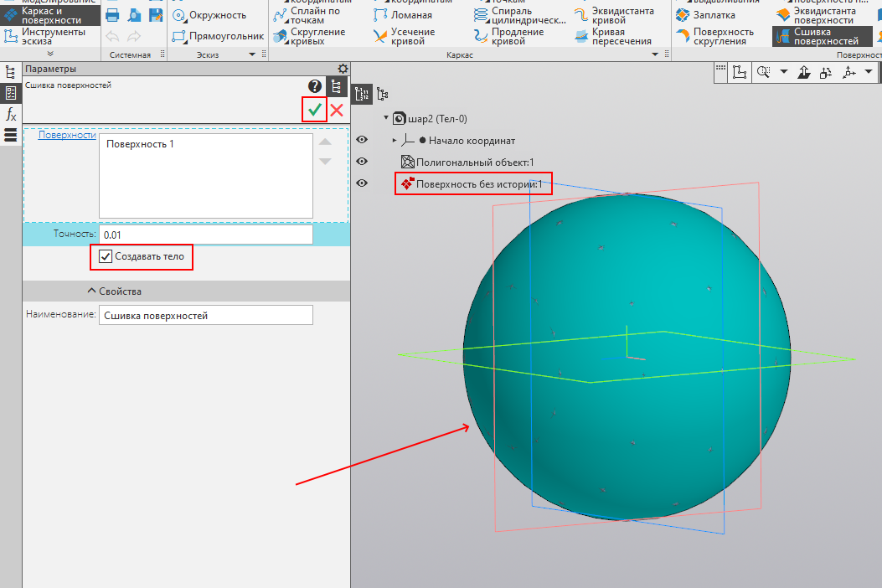This screenshot has width=882, height=588.
Task: Click the sketch mode icon in the view toolbar
Action: [x=740, y=72]
